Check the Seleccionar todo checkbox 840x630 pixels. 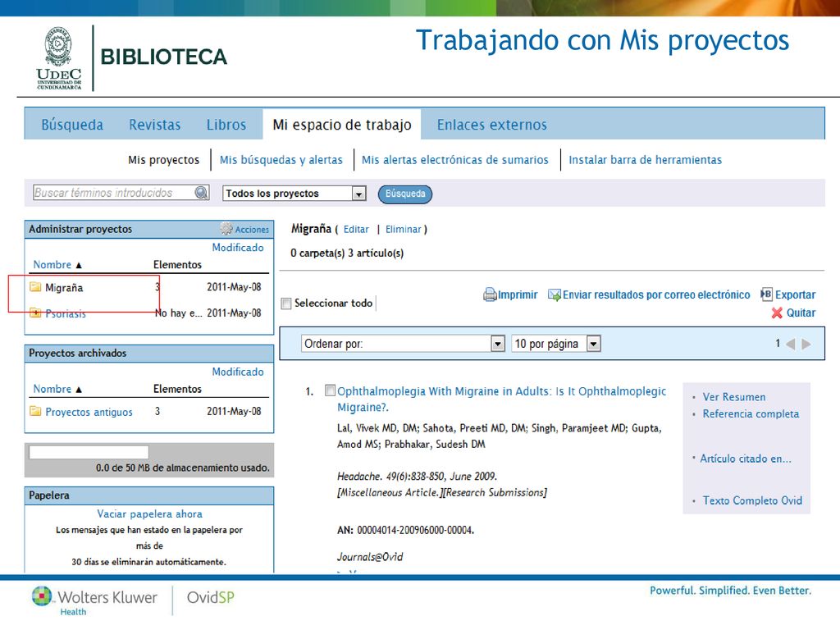[286, 304]
